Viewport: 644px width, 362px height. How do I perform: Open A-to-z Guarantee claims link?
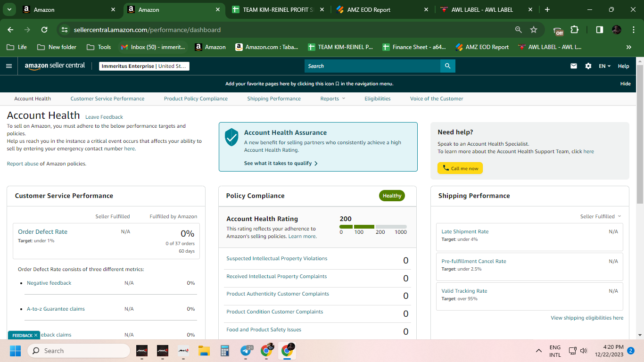tap(56, 309)
